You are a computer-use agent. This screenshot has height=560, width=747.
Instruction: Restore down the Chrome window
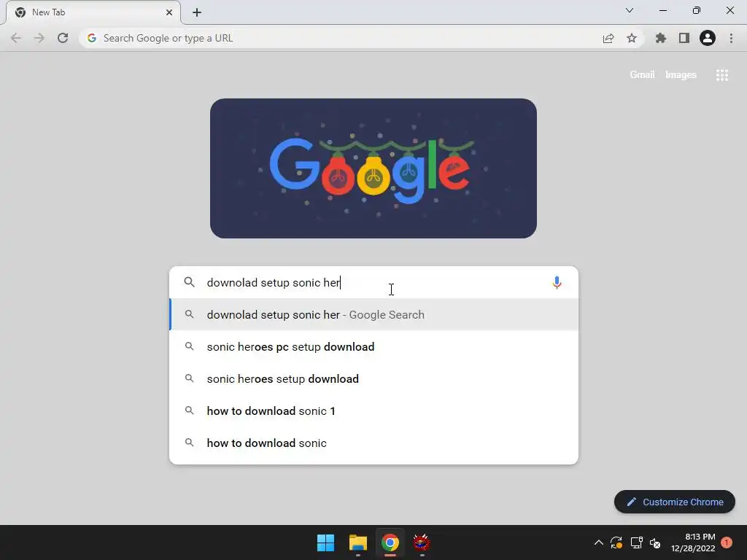point(697,10)
